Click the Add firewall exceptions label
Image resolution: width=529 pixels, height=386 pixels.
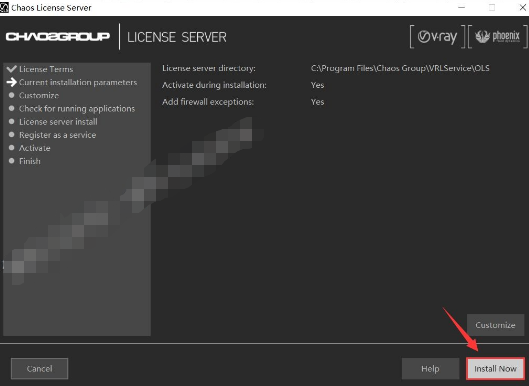tap(208, 102)
